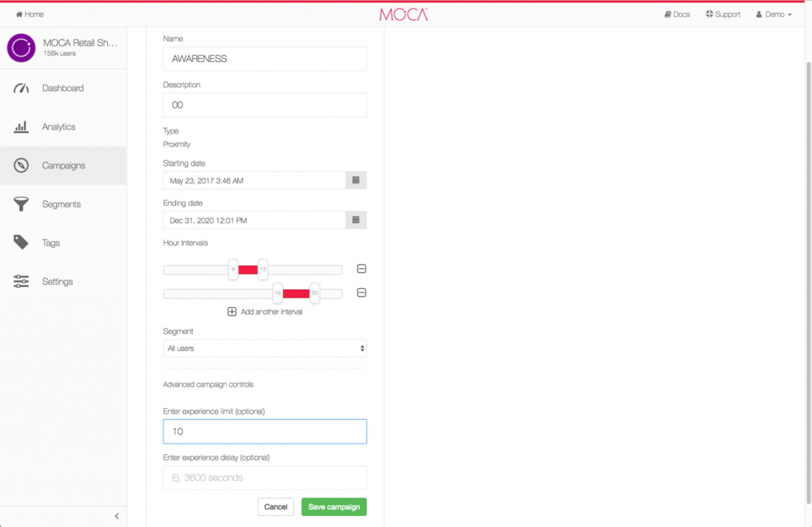The image size is (812, 527).
Task: Open the Ending date calendar picker icon
Action: pyautogui.click(x=355, y=219)
